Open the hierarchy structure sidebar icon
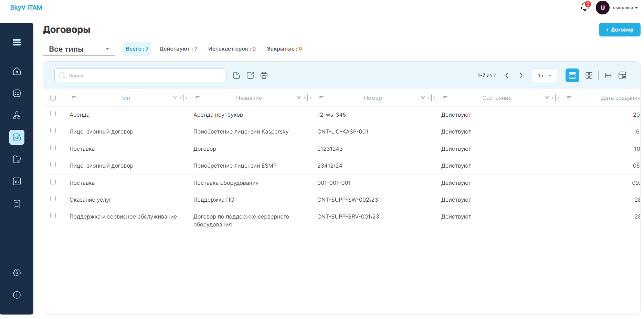 (x=17, y=115)
